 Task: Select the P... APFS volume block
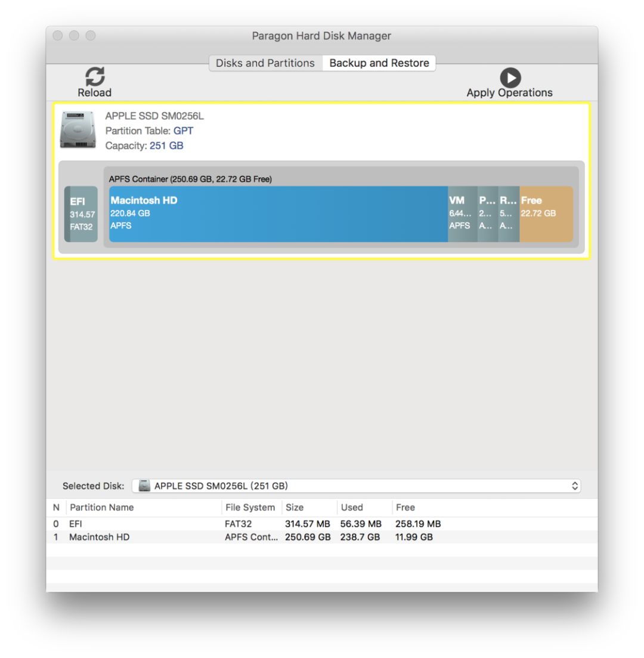tap(488, 214)
